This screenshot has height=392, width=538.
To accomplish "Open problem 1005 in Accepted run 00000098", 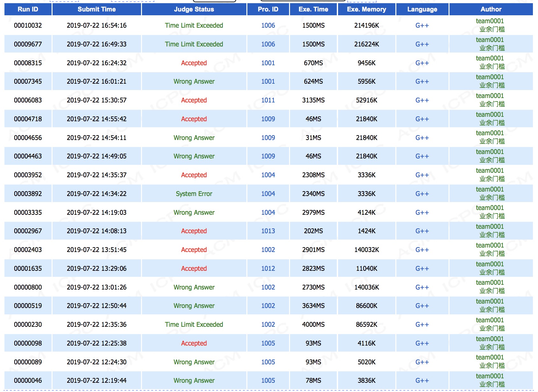I will [x=268, y=343].
